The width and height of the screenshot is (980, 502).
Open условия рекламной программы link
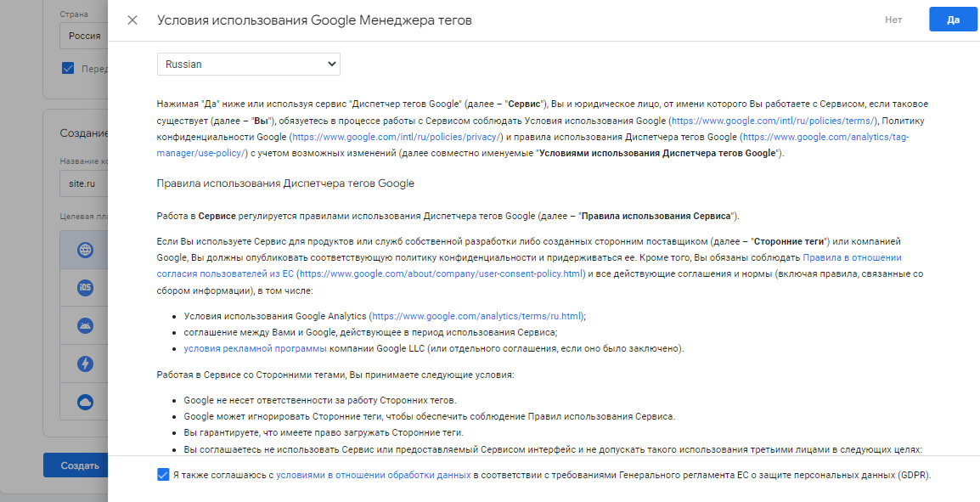coord(255,349)
